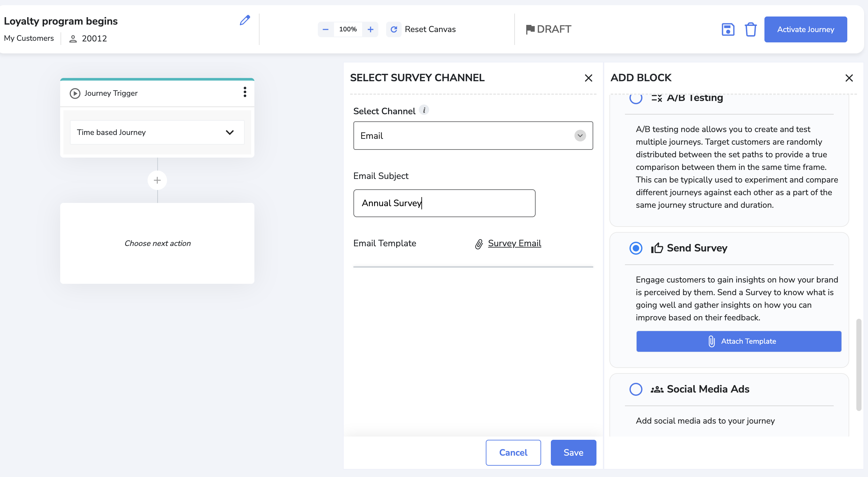Close the Add Block panel
Image resolution: width=868 pixels, height=477 pixels.
pos(849,78)
